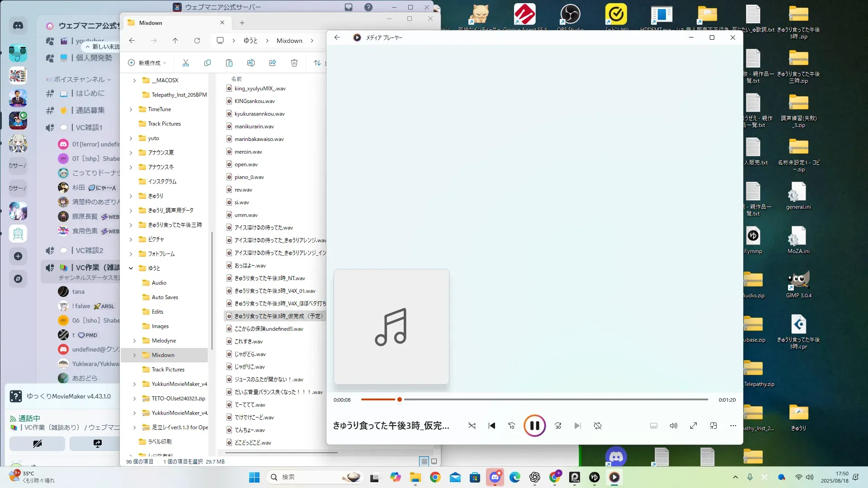Screen dimensions: 868x488
Task: Open Media Player more options menu
Action: click(733, 426)
